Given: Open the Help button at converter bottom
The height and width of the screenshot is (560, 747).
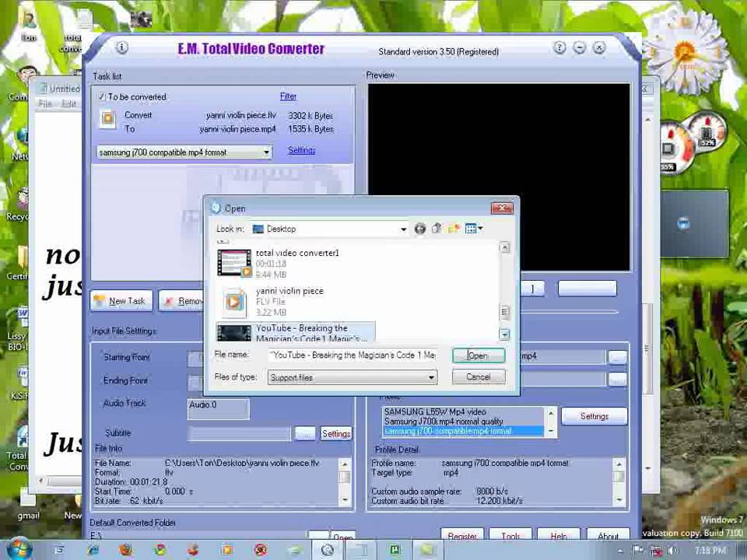Looking at the screenshot, I should pos(559,536).
